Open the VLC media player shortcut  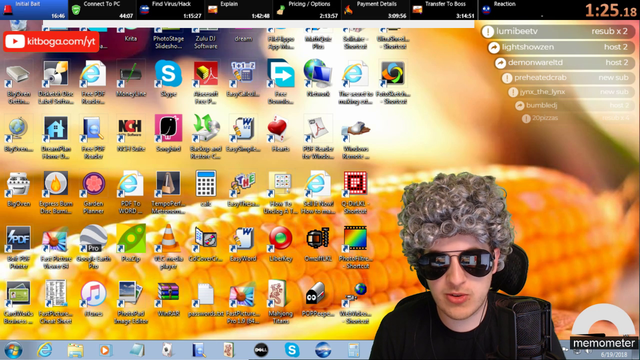tap(168, 247)
